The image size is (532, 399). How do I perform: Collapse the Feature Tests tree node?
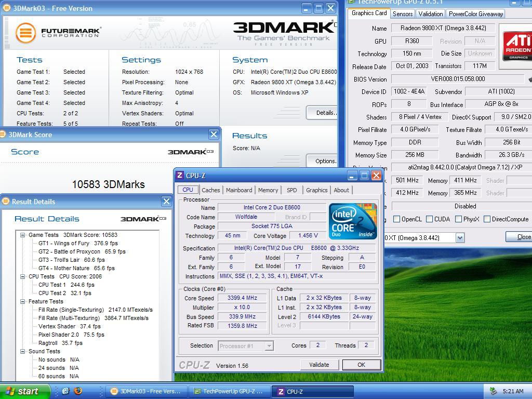coord(22,301)
